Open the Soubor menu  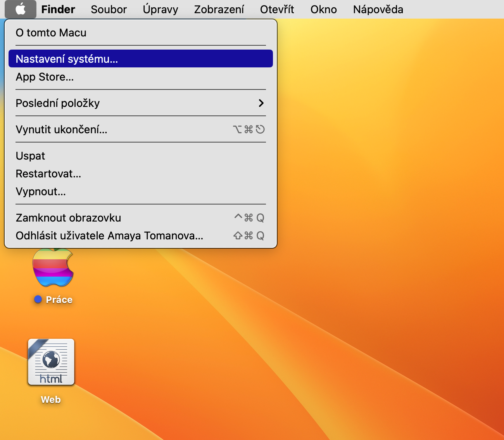(109, 9)
